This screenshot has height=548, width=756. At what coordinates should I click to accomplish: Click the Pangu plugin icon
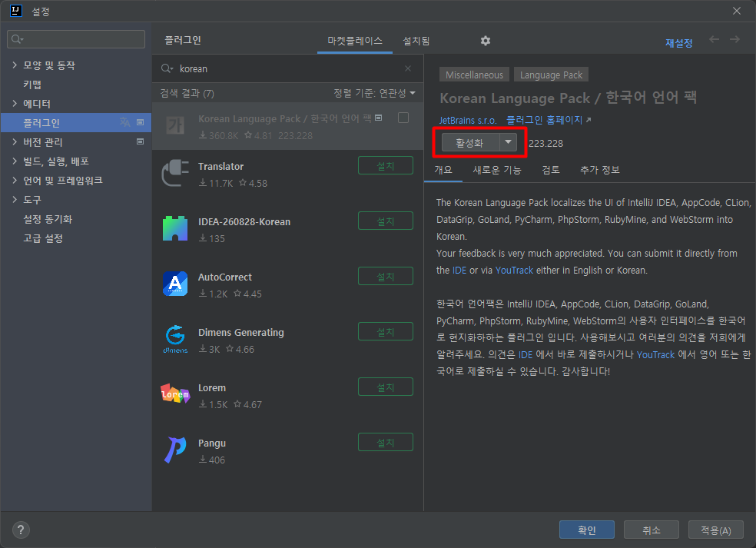(x=175, y=450)
